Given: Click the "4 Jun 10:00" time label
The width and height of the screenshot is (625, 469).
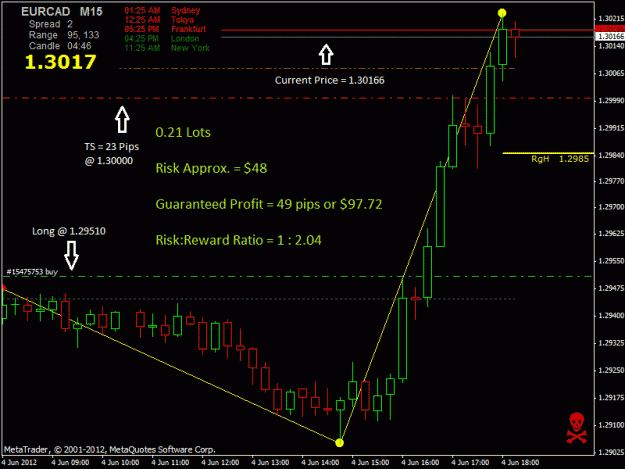Looking at the screenshot, I should [120, 462].
